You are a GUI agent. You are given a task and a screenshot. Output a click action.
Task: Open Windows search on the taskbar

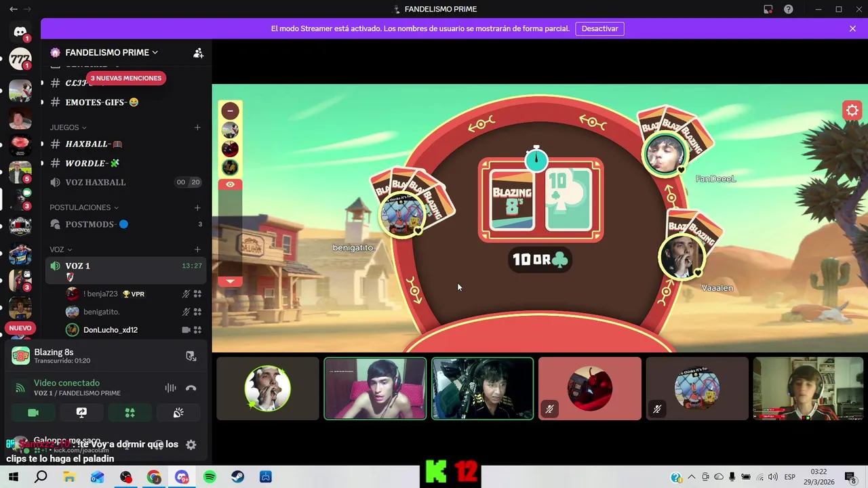(41, 477)
